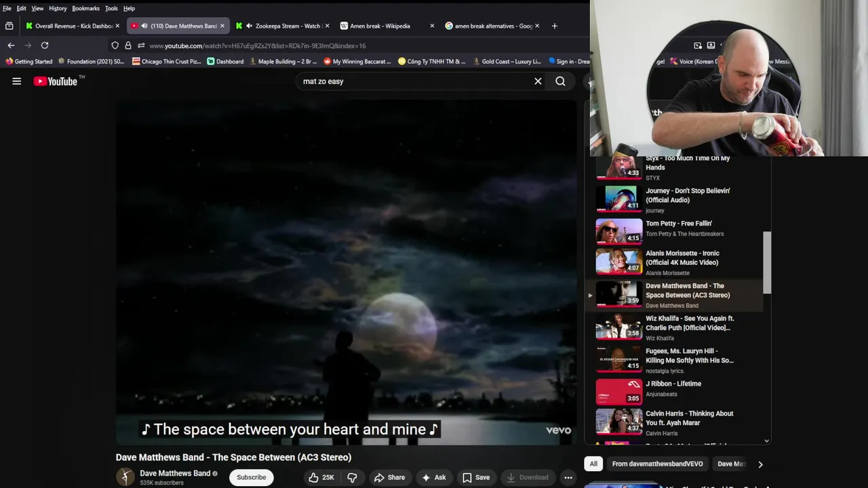Share the Dave Matthews Band video

pyautogui.click(x=389, y=477)
